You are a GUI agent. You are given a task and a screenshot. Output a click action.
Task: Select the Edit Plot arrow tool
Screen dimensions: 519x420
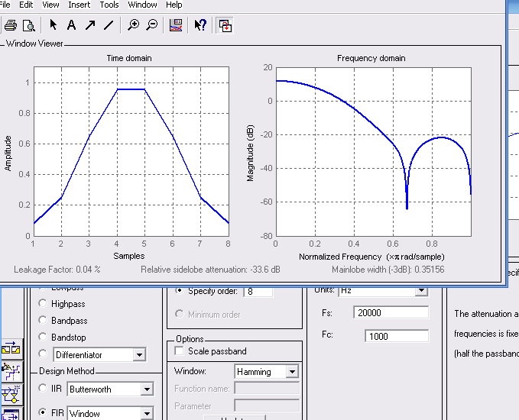tap(53, 25)
